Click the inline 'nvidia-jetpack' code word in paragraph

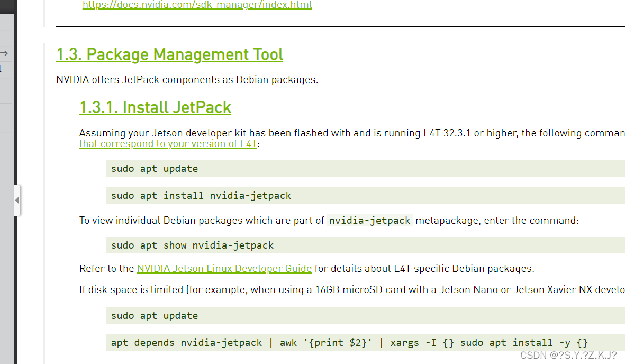tap(369, 221)
